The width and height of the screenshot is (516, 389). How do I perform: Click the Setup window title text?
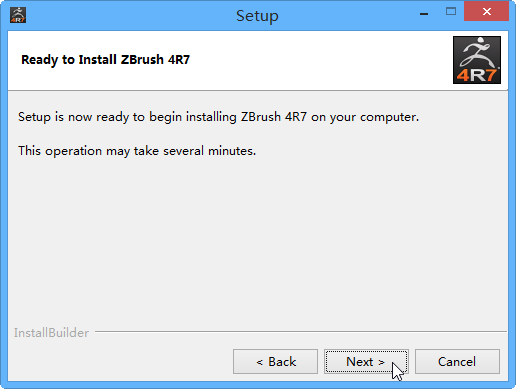257,16
